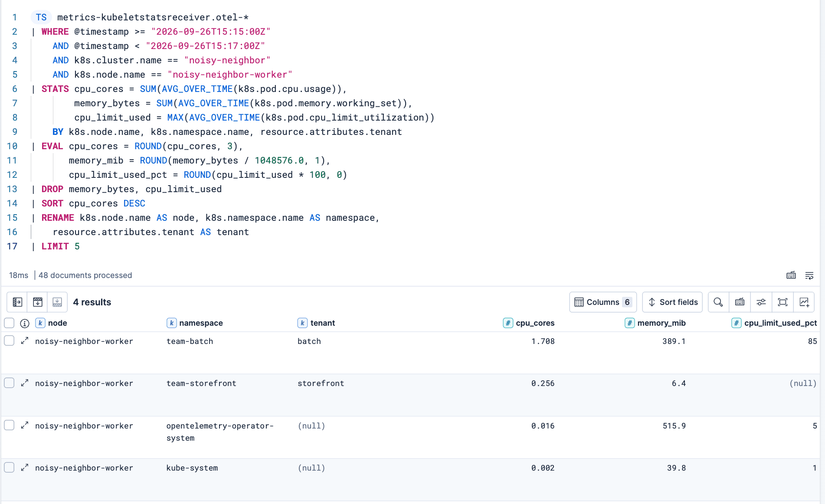Click the info icon in table header
Image resolution: width=825 pixels, height=504 pixels.
(x=25, y=323)
